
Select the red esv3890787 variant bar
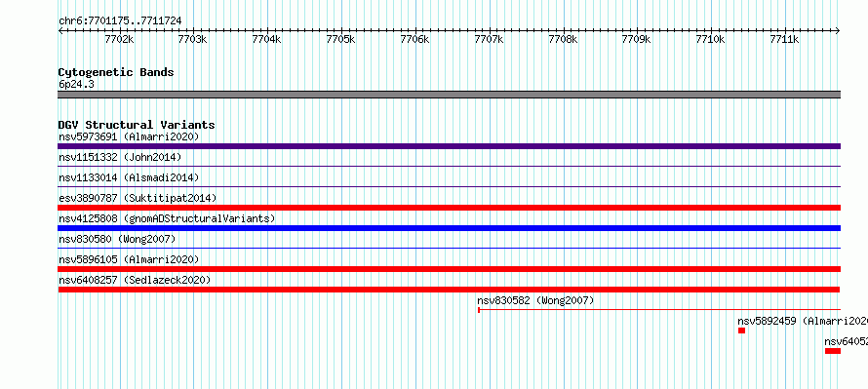[449, 208]
